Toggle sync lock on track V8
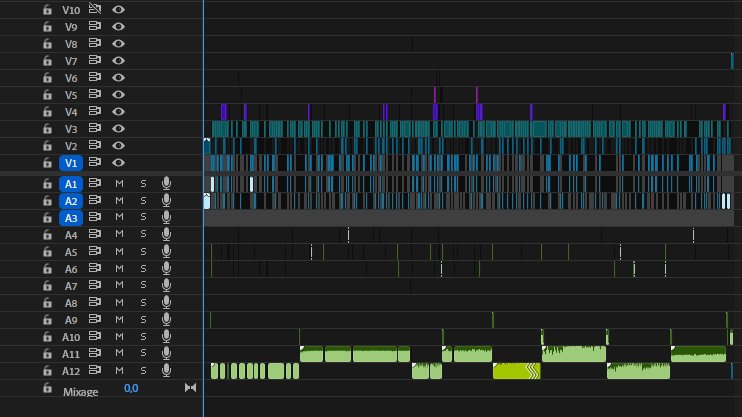This screenshot has height=417, width=742. click(x=95, y=43)
